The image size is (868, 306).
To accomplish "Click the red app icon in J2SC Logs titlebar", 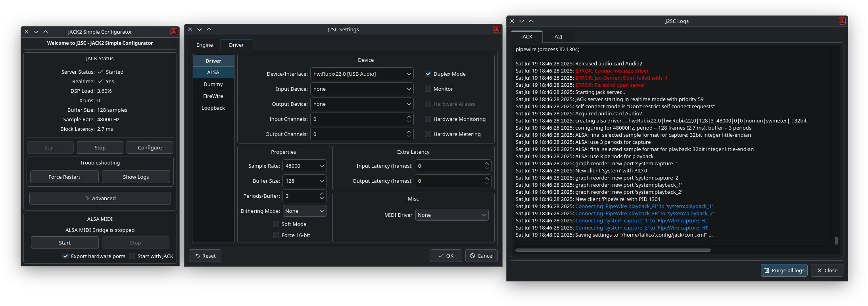I will pyautogui.click(x=842, y=21).
